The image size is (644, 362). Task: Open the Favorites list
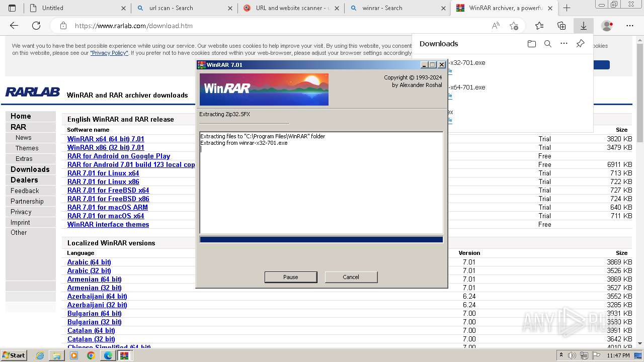539,26
